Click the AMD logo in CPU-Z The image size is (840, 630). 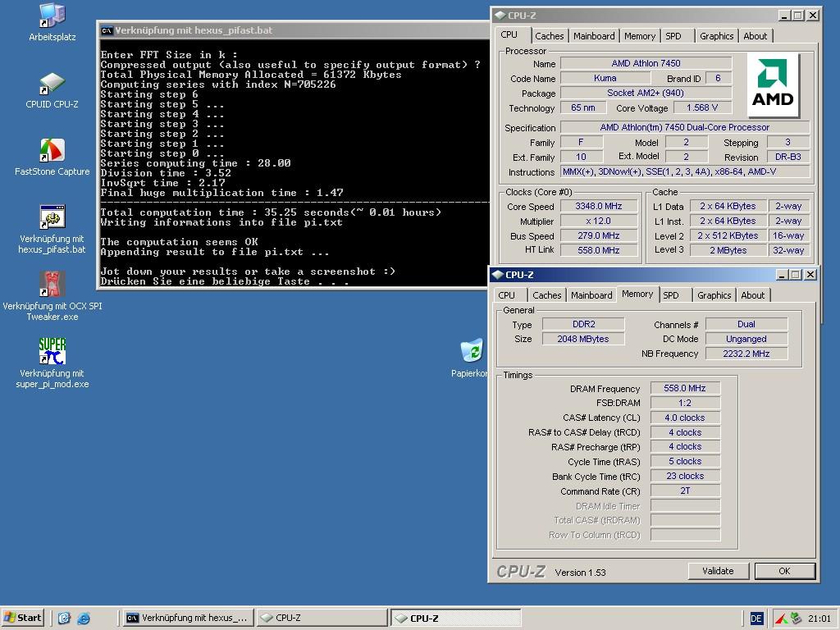click(773, 85)
